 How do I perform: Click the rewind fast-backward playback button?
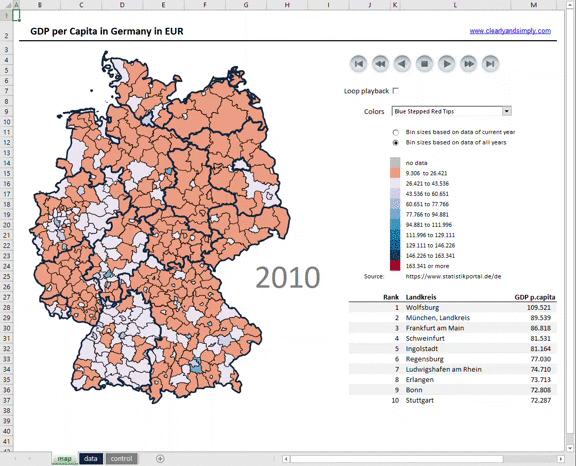click(x=381, y=64)
